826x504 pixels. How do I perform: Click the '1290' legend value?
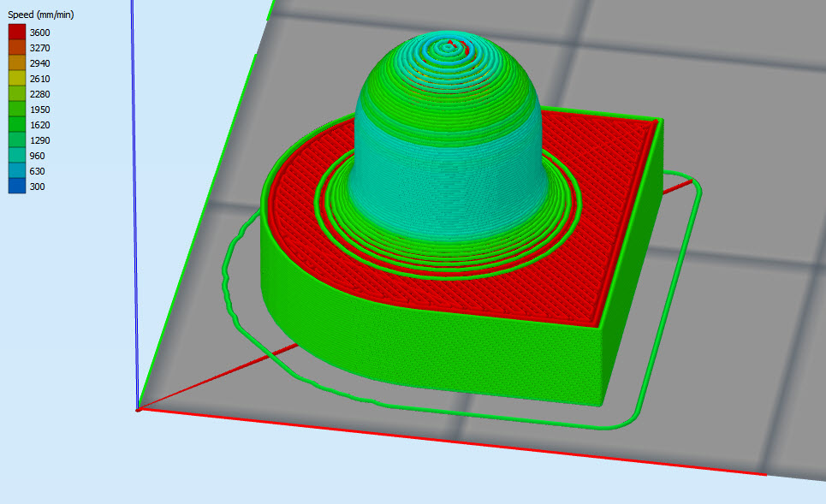tap(39, 140)
